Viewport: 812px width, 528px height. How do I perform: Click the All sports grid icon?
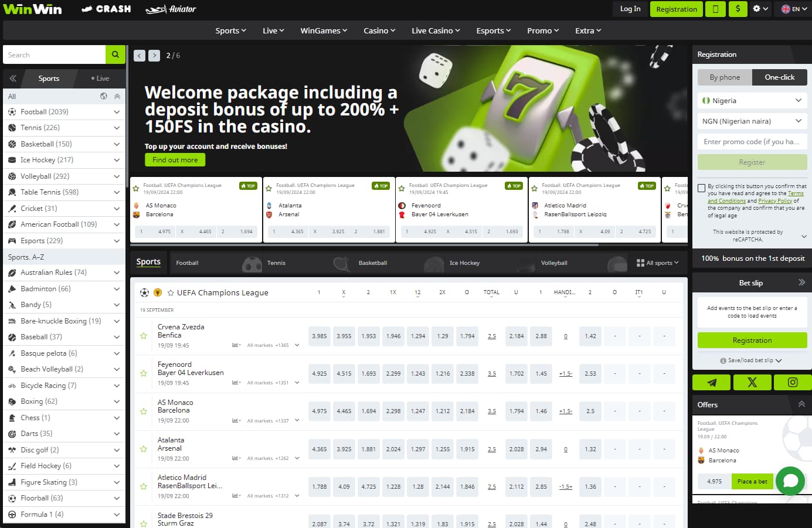coord(640,263)
